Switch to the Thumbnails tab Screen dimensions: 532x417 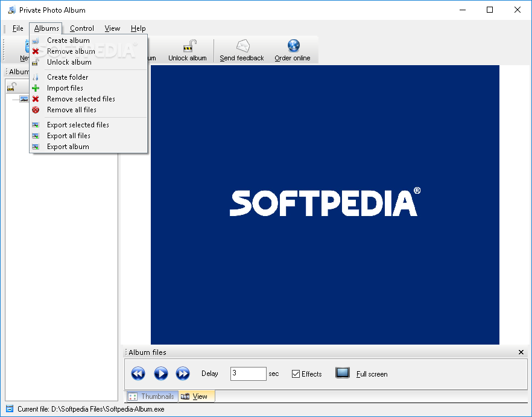(153, 396)
